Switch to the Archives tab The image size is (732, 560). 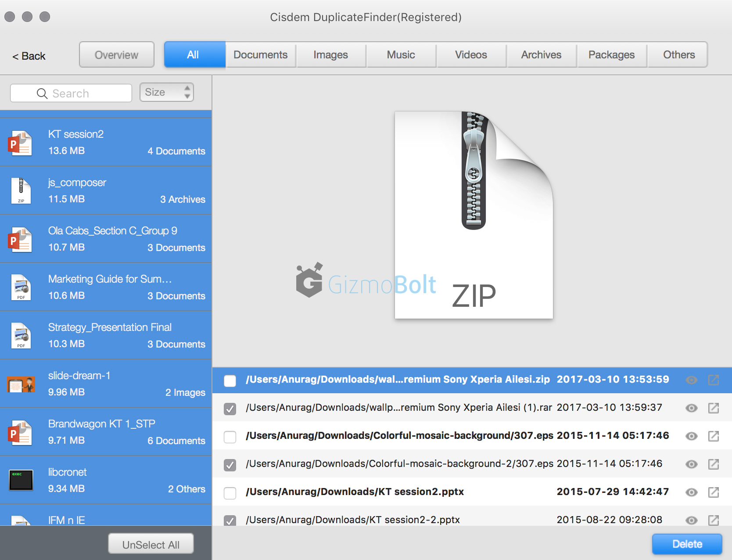pos(542,54)
